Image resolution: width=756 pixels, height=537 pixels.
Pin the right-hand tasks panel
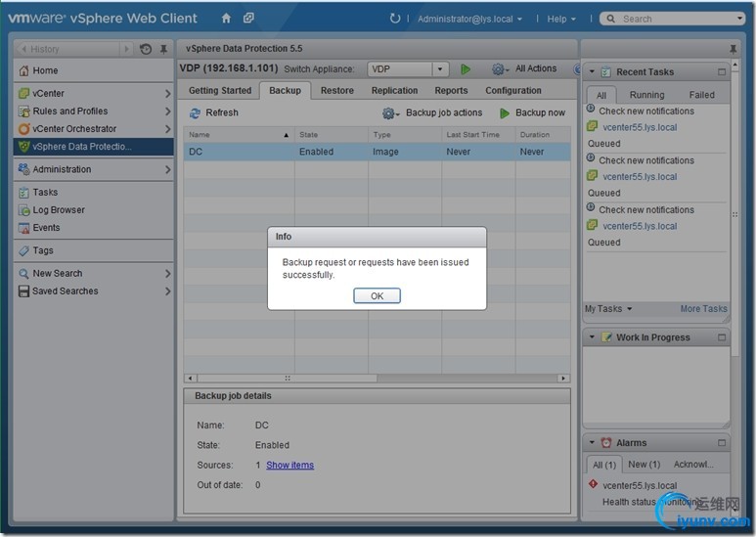[x=733, y=49]
